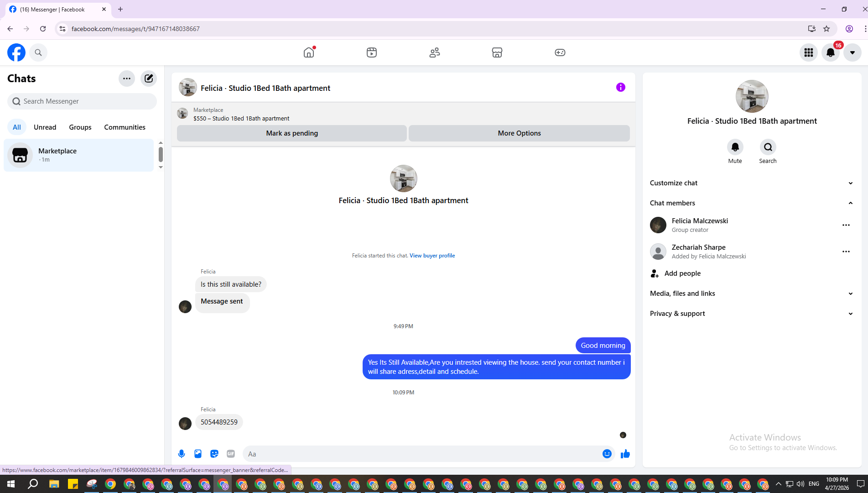Open the Gaming icon in top navigation
This screenshot has width=868, height=493.
(560, 52)
